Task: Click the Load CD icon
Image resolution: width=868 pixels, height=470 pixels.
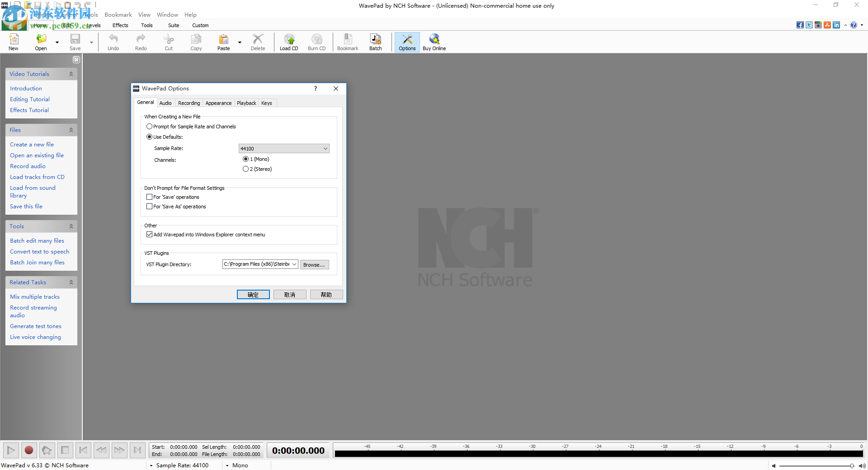Action: click(x=289, y=42)
